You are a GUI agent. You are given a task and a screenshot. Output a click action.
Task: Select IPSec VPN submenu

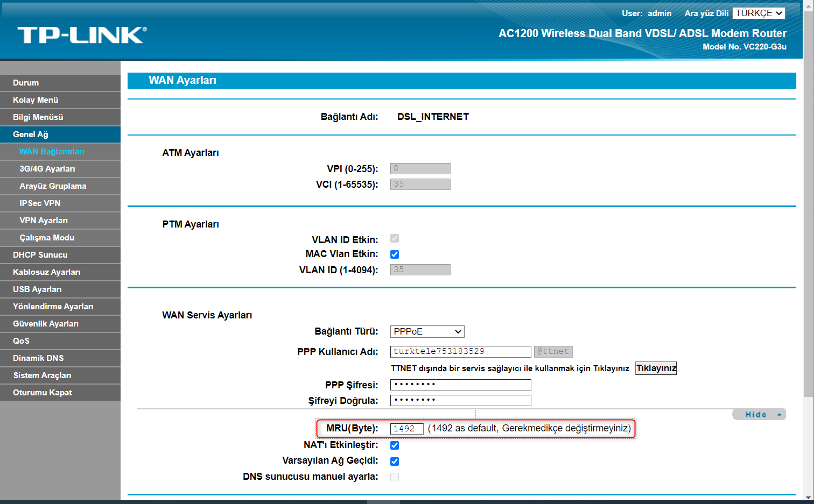click(60, 203)
